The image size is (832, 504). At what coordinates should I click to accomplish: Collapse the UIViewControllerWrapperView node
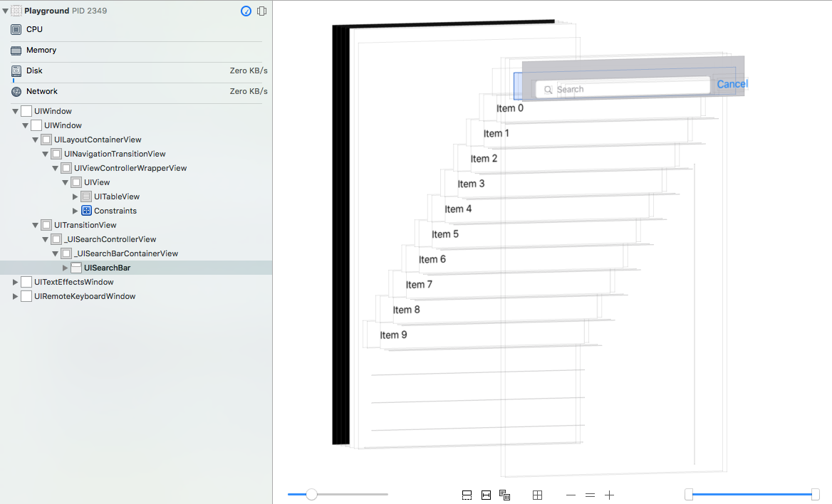click(55, 168)
